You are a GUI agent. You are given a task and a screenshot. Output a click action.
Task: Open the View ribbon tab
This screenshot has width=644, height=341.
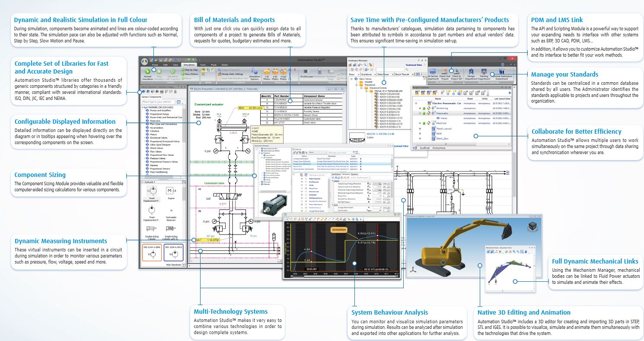(x=175, y=64)
